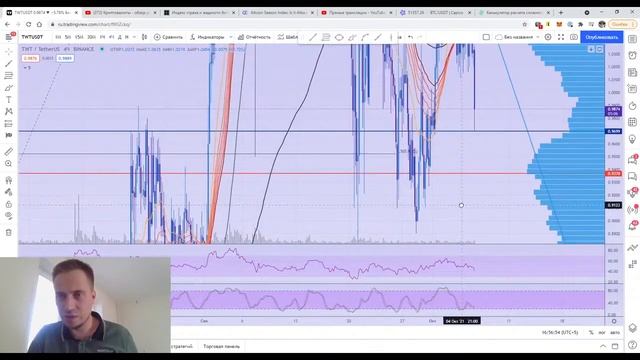Open chart settings gear icon

click(x=548, y=37)
